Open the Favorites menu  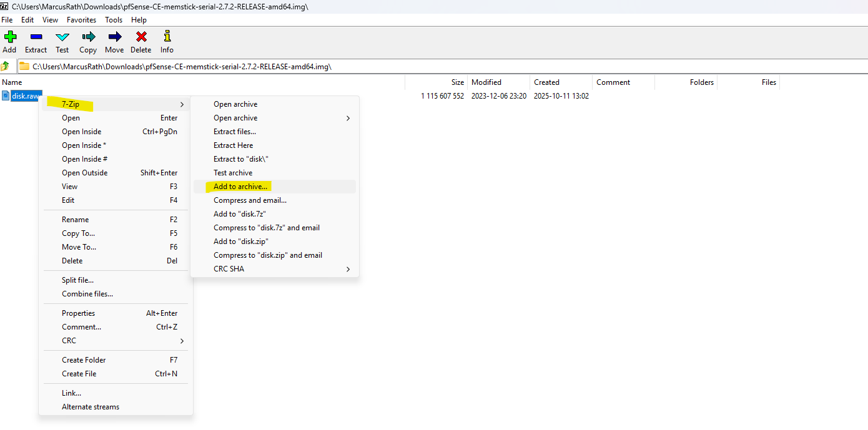pyautogui.click(x=81, y=20)
